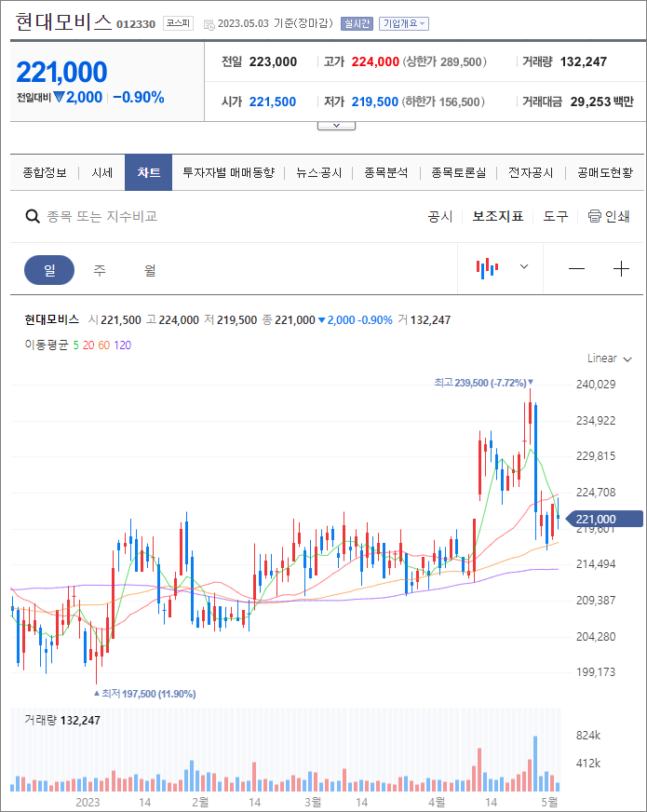Click the 실시간 button
Image resolution: width=647 pixels, height=812 pixels.
click(357, 23)
